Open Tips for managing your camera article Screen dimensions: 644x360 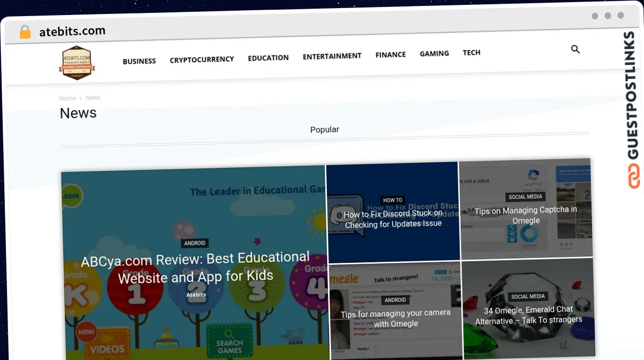tap(396, 318)
